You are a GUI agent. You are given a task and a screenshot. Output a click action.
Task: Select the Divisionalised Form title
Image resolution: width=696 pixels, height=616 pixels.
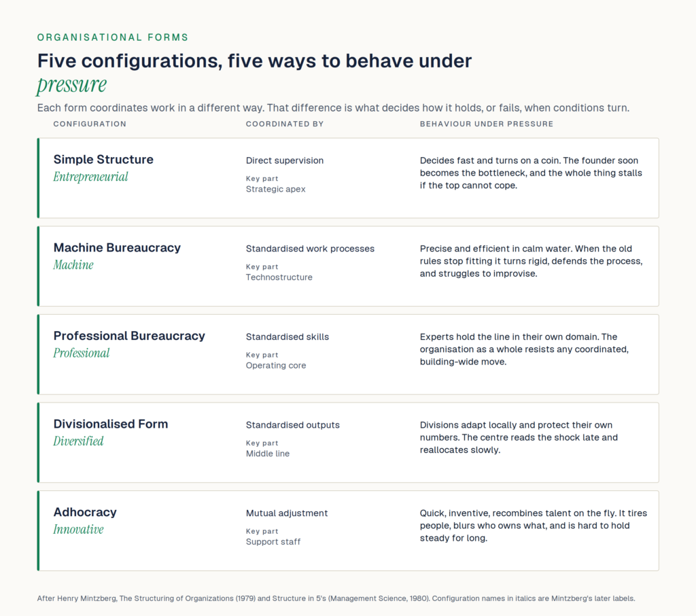pyautogui.click(x=111, y=424)
